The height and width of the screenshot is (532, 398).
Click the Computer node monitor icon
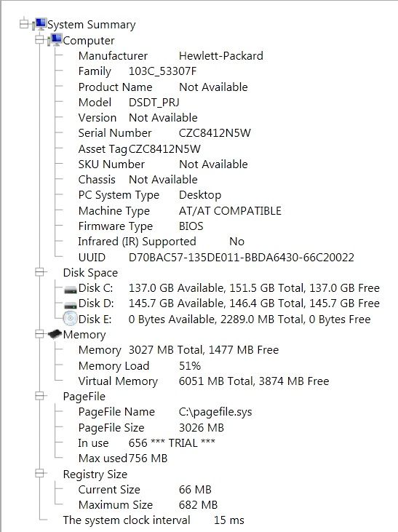55,40
